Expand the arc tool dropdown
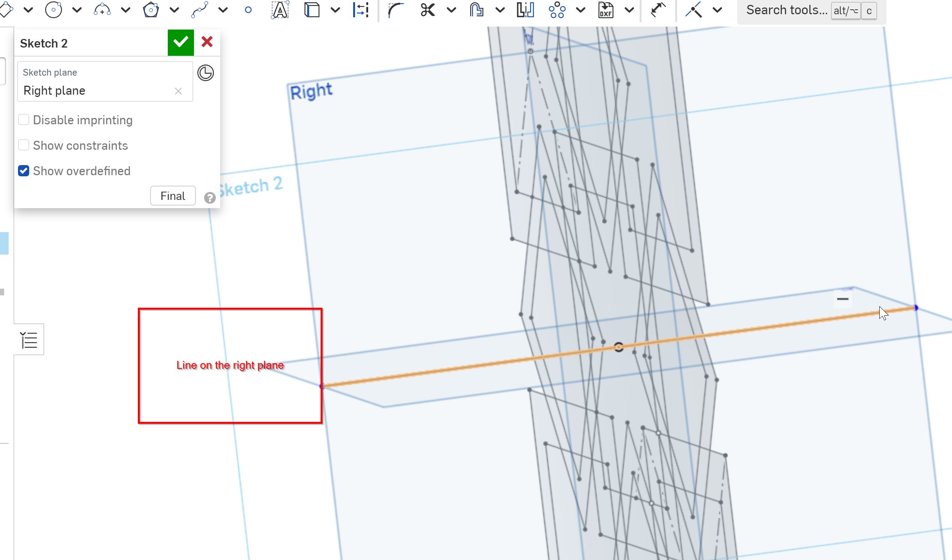 pyautogui.click(x=125, y=10)
